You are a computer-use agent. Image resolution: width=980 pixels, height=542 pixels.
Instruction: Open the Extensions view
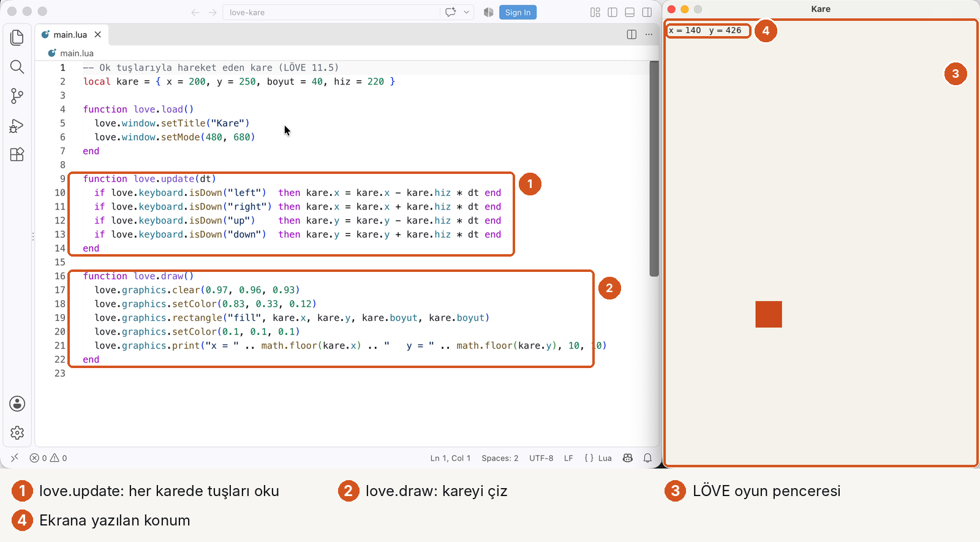pos(17,154)
